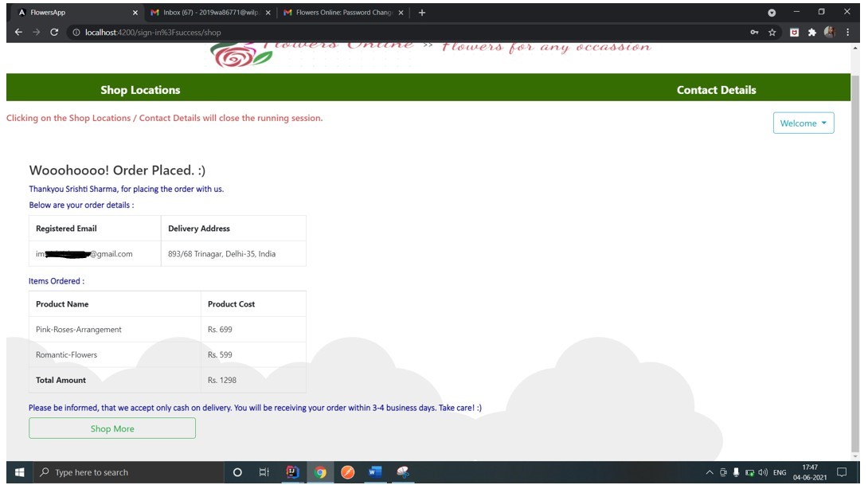Switch to the Gmail Inbox tab

(201, 13)
